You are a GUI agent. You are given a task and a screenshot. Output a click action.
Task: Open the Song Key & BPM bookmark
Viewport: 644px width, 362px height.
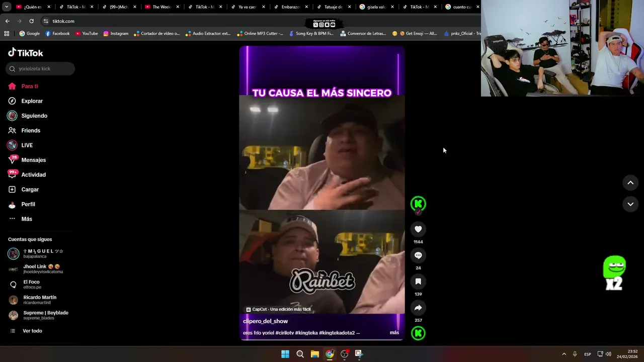311,34
